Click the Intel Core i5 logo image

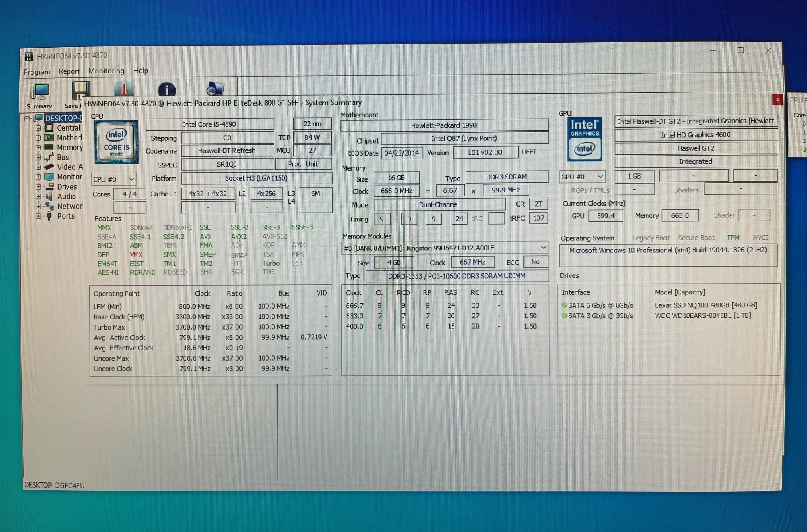[x=117, y=142]
